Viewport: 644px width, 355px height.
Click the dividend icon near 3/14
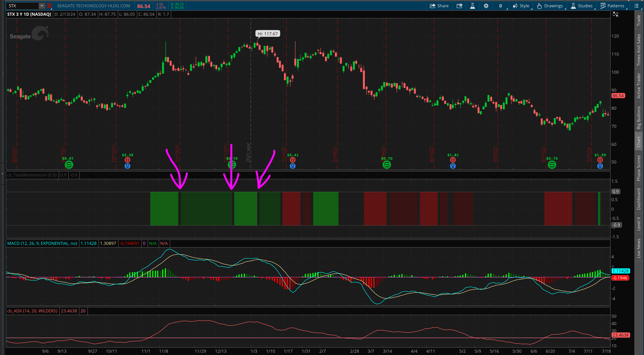click(387, 164)
